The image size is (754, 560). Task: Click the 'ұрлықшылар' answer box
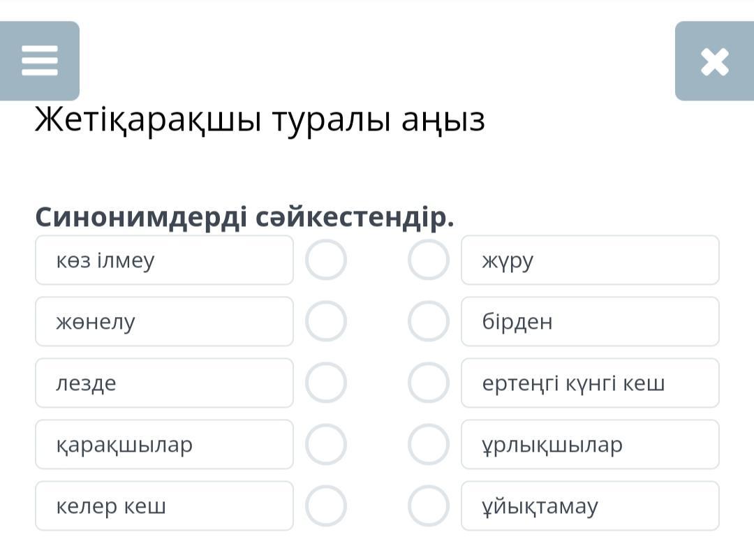pos(590,445)
